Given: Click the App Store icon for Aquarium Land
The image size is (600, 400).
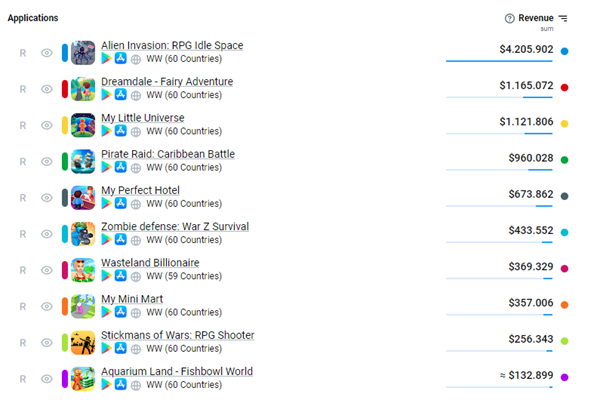Looking at the screenshot, I should 121,385.
